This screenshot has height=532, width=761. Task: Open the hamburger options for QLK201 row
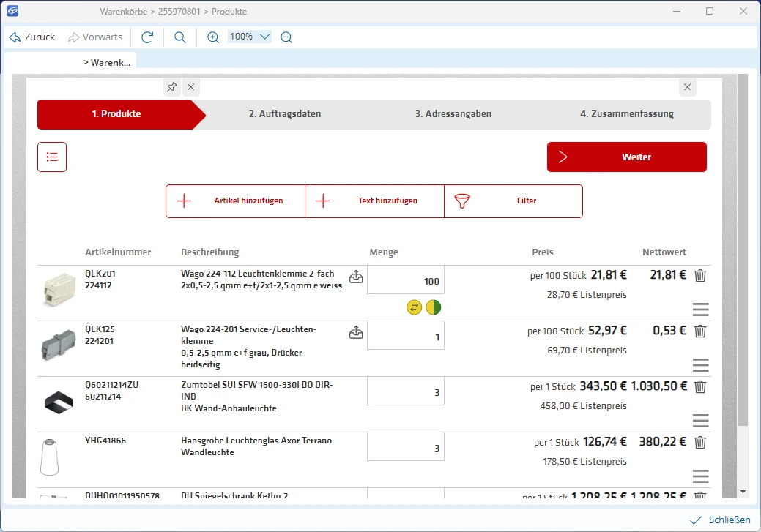[700, 309]
